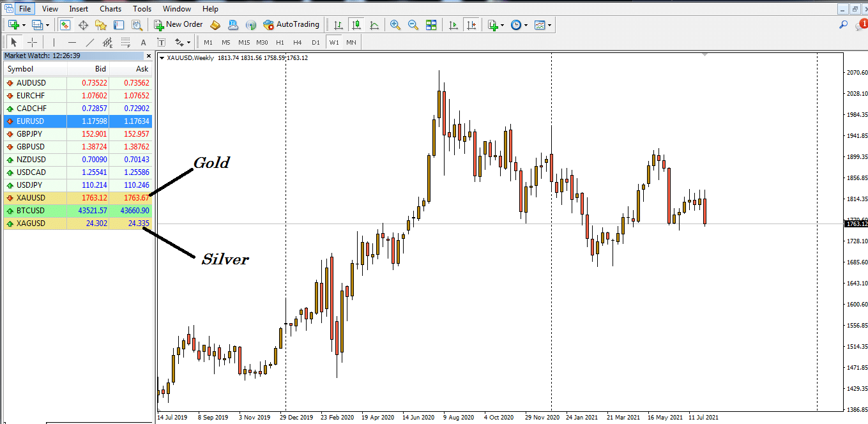Select the EURUSD row in Market Watch
This screenshot has height=424, width=868.
click(78, 121)
